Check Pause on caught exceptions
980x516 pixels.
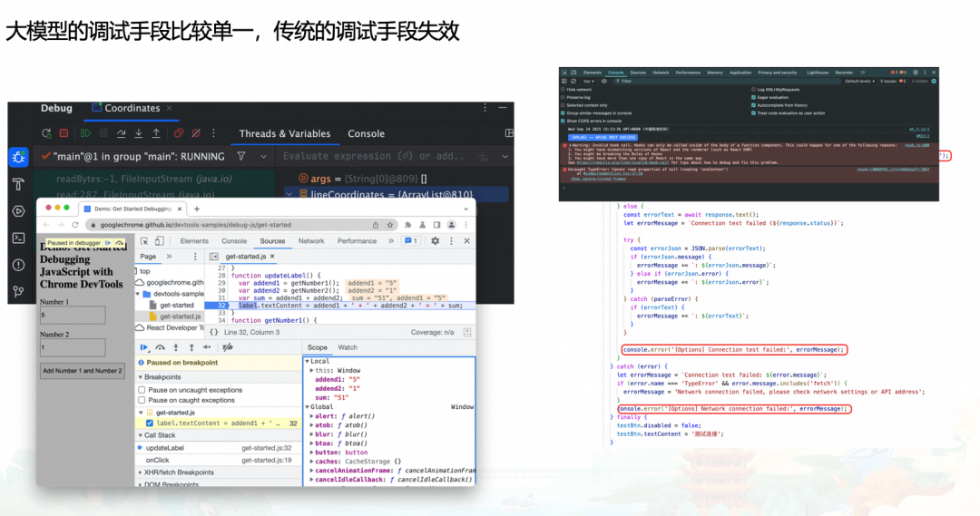click(142, 401)
